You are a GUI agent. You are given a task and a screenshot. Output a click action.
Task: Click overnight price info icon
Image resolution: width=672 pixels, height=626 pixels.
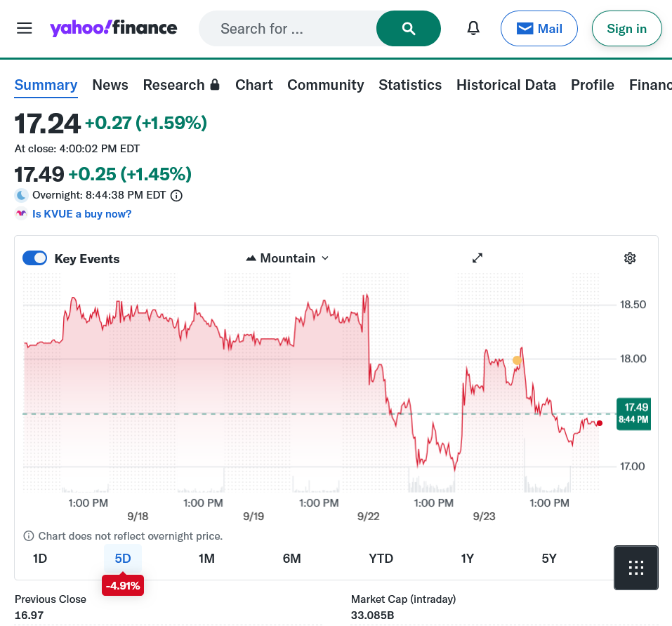coord(177,196)
